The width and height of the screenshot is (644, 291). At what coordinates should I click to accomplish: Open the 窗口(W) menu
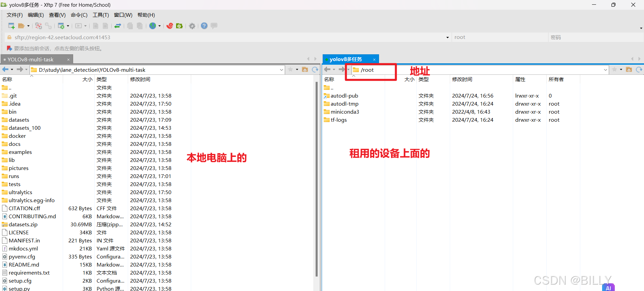coord(123,15)
